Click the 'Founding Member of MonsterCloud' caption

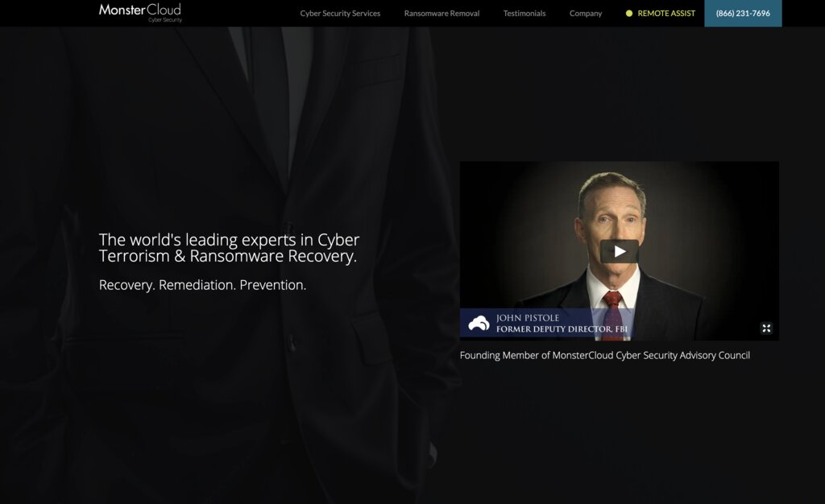604,355
